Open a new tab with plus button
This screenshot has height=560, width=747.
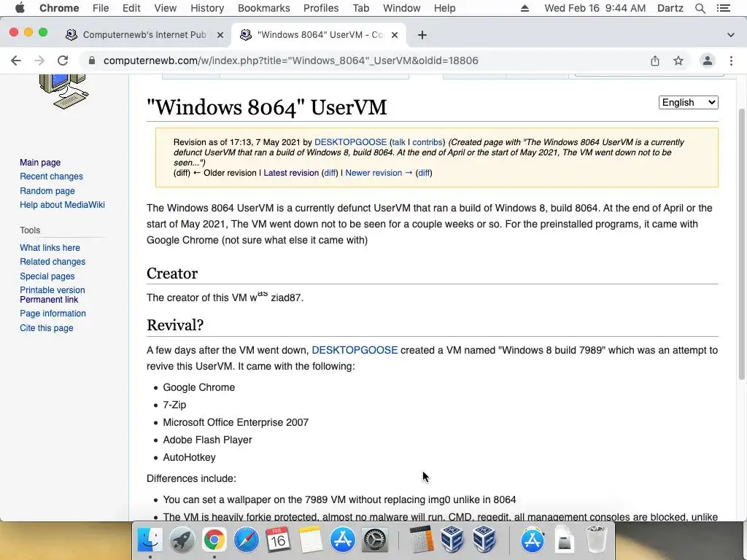(422, 35)
